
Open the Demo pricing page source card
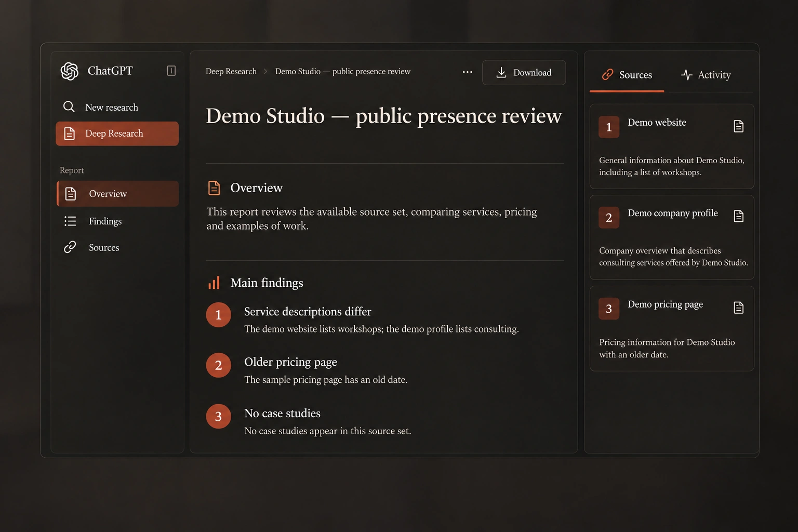pyautogui.click(x=672, y=328)
